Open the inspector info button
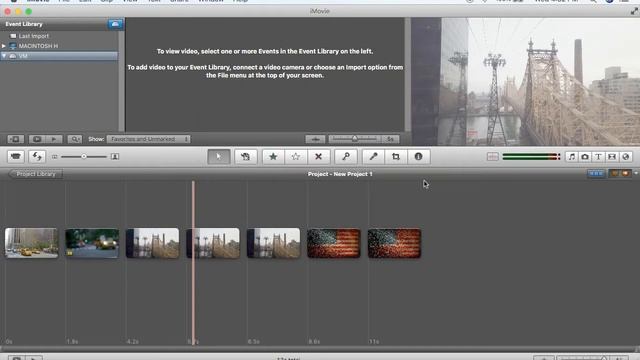Viewport: 640px width, 360px height. (418, 157)
